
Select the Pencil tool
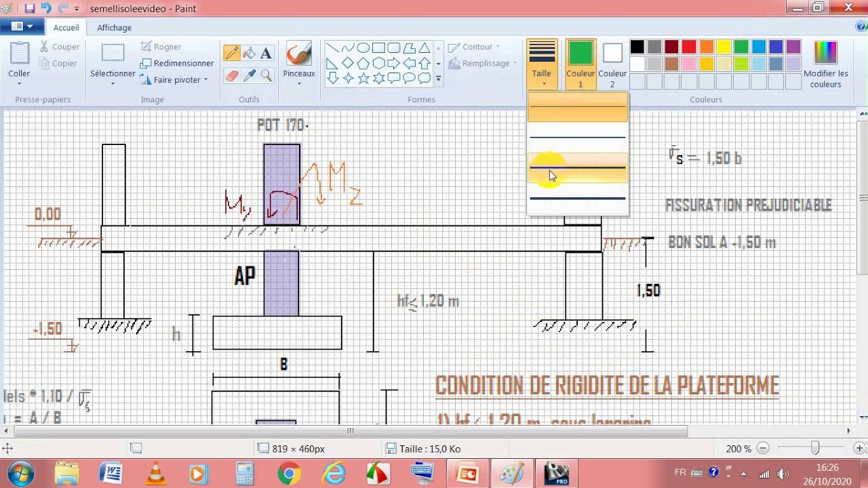tap(231, 54)
